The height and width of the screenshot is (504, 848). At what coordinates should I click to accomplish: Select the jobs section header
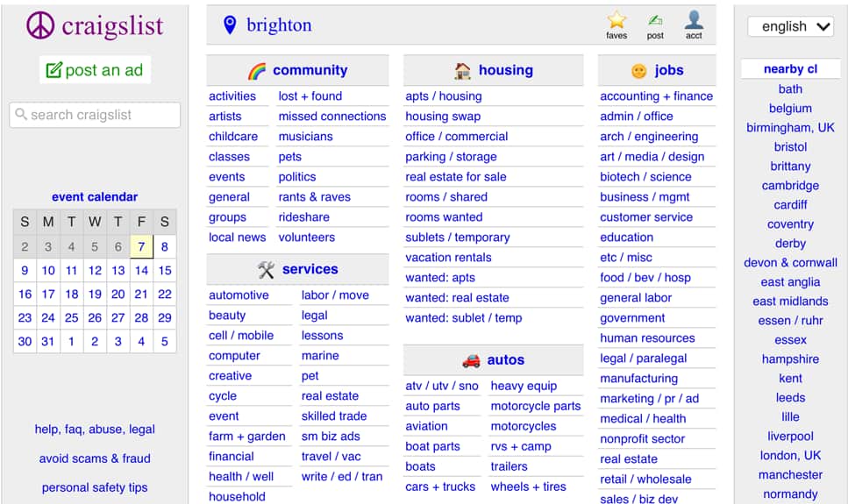(669, 70)
